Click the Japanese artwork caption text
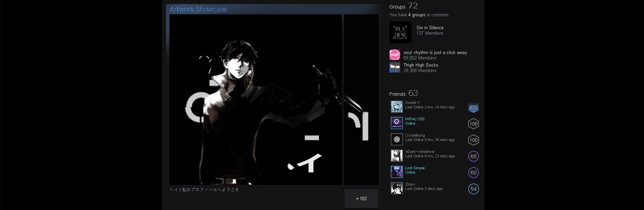 coord(204,190)
